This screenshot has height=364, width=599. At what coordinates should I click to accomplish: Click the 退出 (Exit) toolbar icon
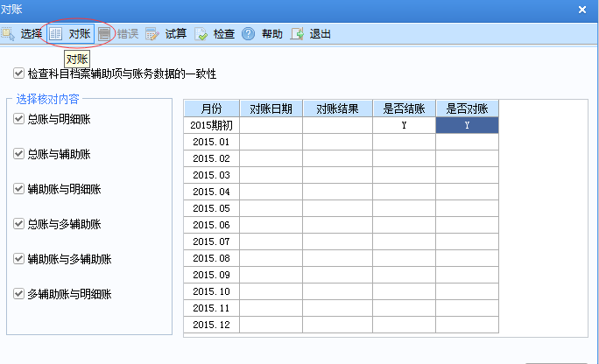[x=297, y=34]
